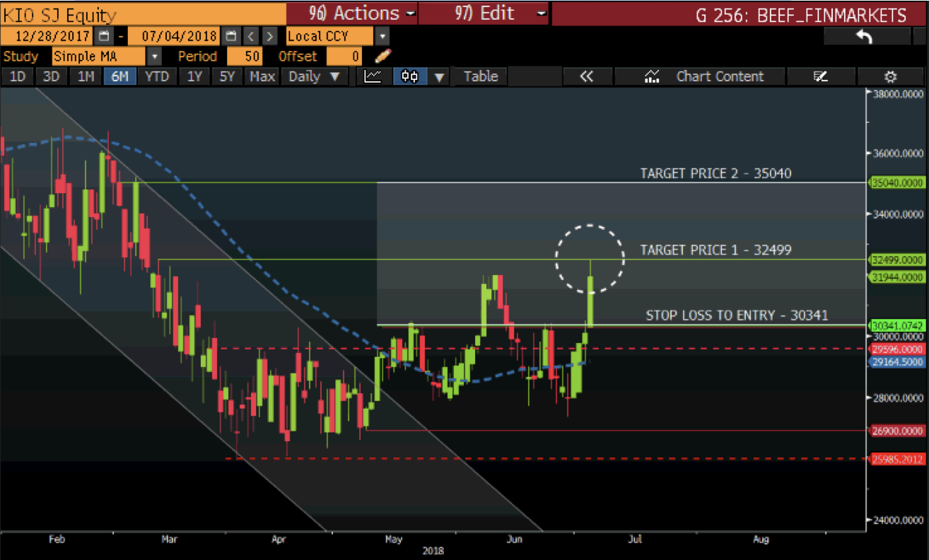Open chart settings gear icon
Image resolution: width=929 pixels, height=560 pixels.
891,76
